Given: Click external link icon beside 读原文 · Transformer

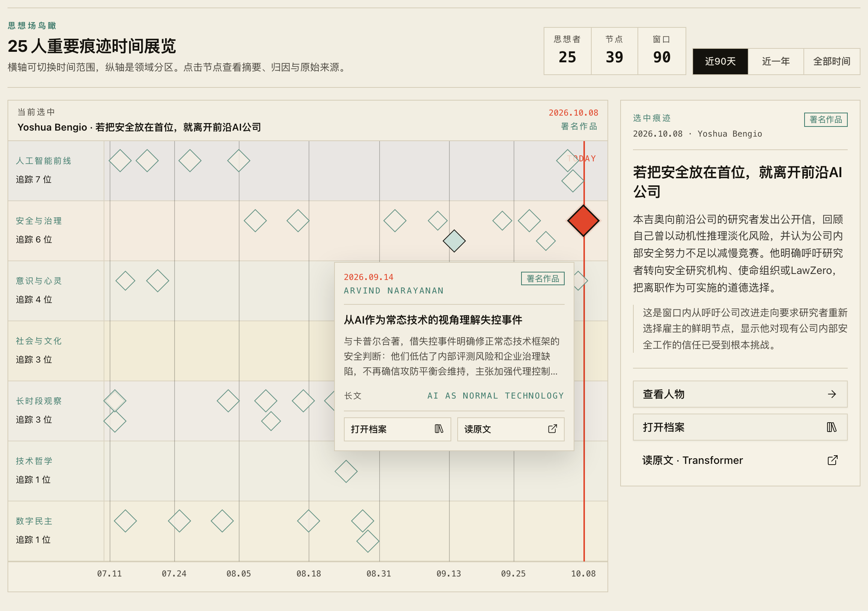Looking at the screenshot, I should point(832,460).
